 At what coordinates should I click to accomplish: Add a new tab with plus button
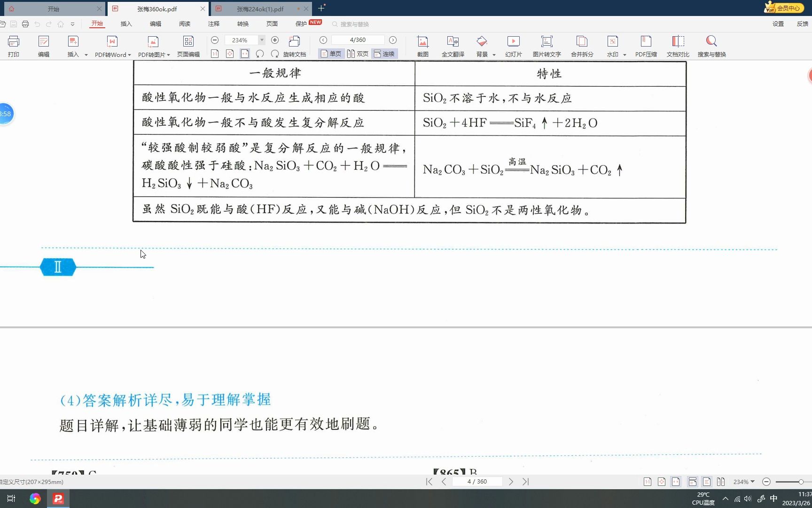[x=321, y=8]
